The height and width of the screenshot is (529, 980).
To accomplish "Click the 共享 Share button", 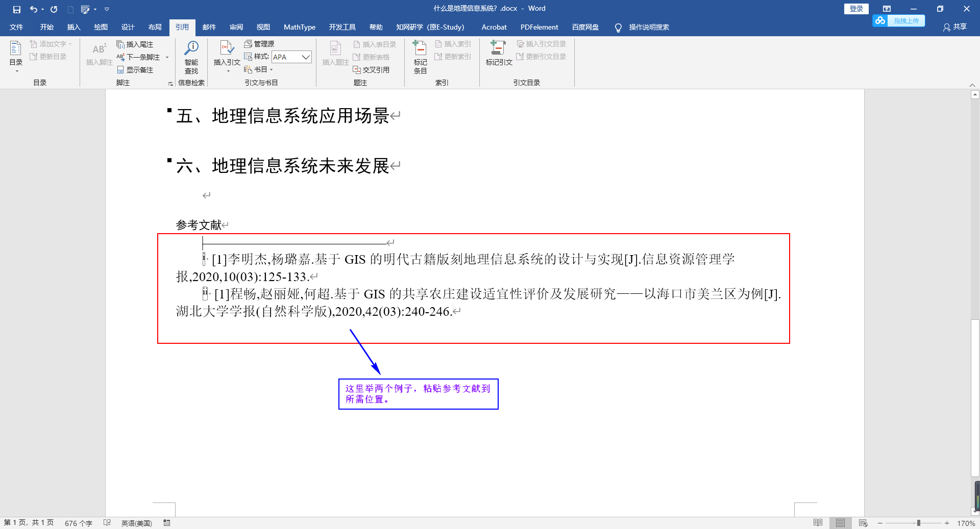I will coord(954,27).
